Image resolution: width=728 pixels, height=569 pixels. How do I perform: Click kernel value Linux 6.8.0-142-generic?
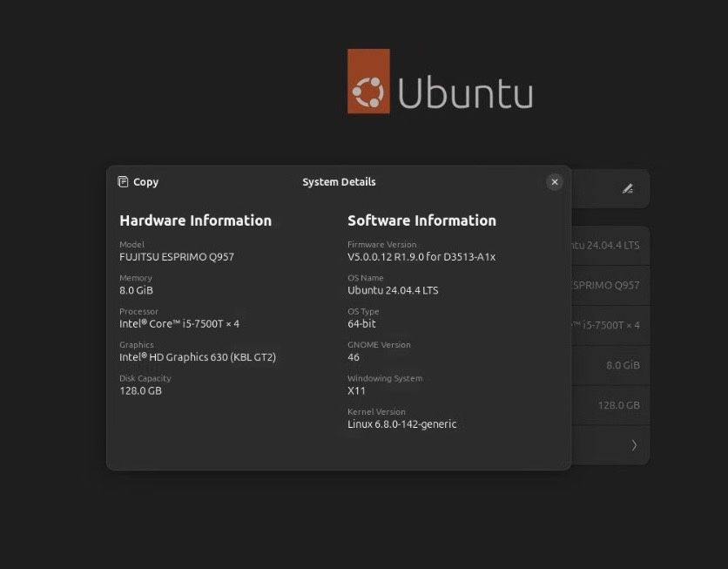pyautogui.click(x=402, y=424)
